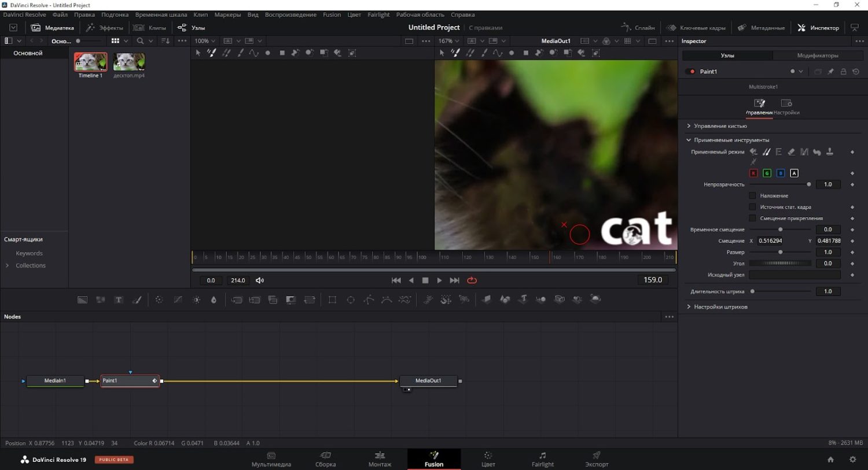The width and height of the screenshot is (868, 470).
Task: Mute the audio with the speaker icon
Action: (x=260, y=280)
